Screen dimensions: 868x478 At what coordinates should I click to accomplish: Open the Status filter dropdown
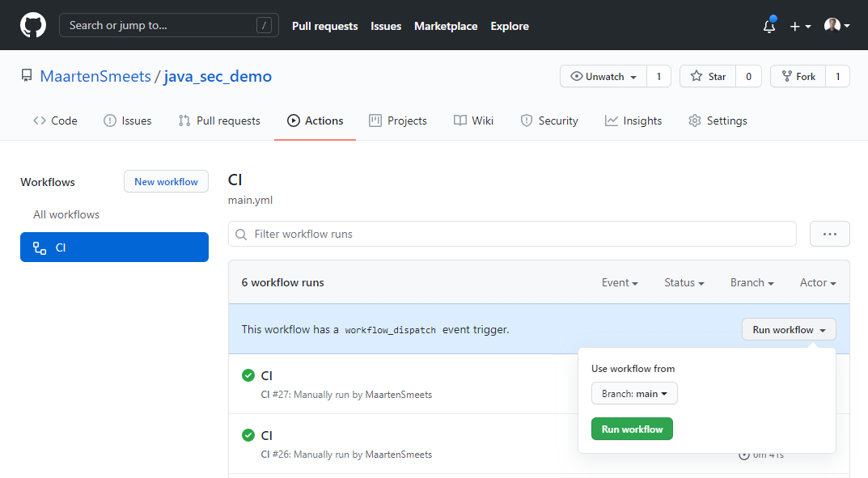684,282
